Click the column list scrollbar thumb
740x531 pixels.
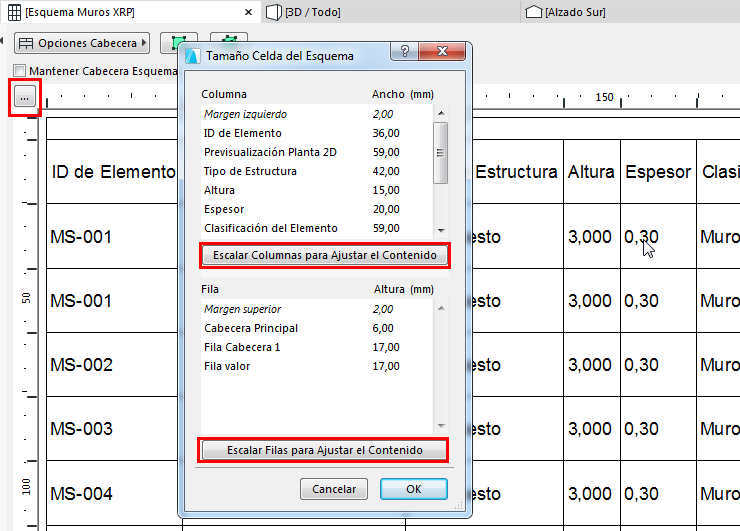tap(440, 153)
